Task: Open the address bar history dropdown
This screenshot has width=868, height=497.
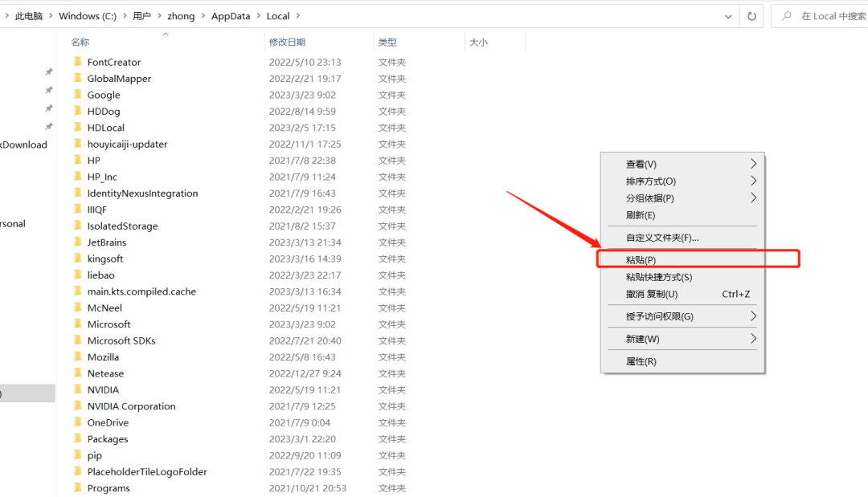Action: click(x=728, y=15)
